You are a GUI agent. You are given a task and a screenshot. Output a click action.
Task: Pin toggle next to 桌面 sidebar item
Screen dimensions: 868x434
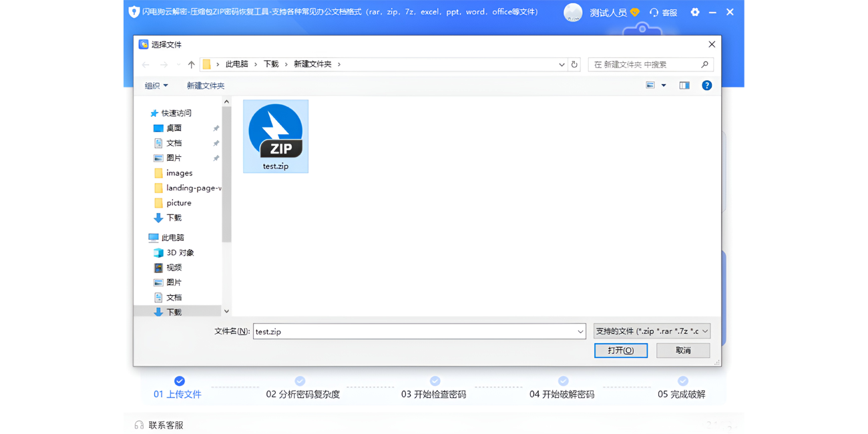tap(216, 127)
